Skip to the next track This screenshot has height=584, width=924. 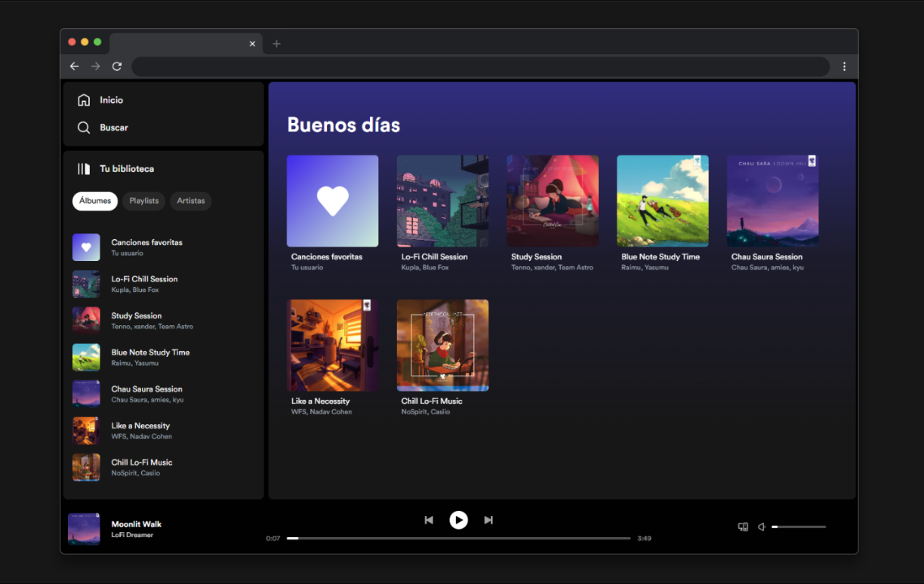(x=488, y=520)
